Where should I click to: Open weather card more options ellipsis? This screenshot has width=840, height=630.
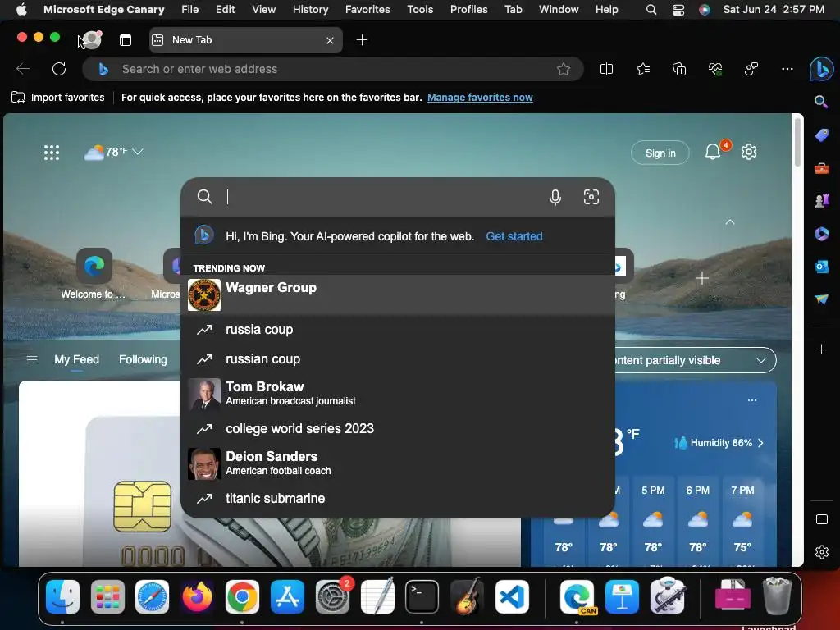tap(752, 400)
